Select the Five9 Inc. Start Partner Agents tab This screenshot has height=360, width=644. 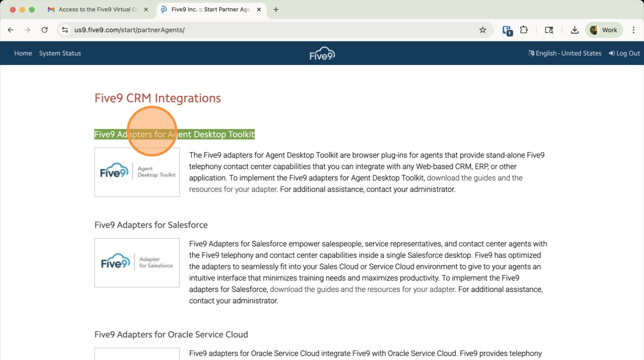point(211,9)
